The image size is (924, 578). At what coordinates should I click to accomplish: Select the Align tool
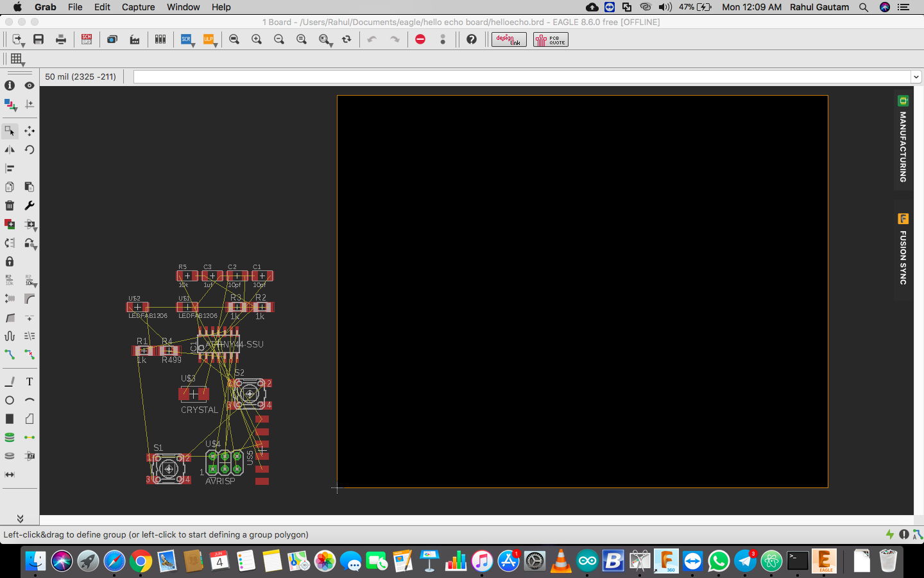10,168
